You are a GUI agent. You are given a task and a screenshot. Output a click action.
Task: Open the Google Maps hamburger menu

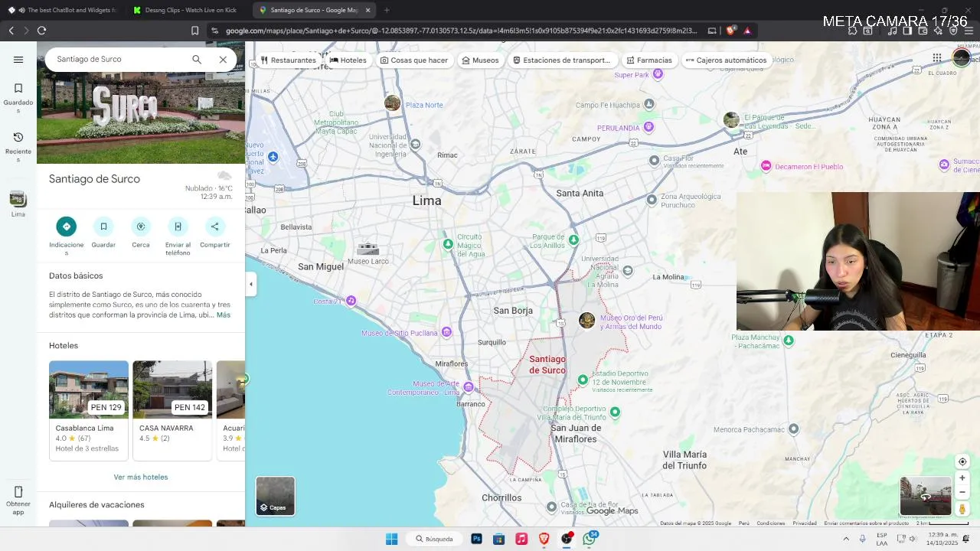[18, 60]
